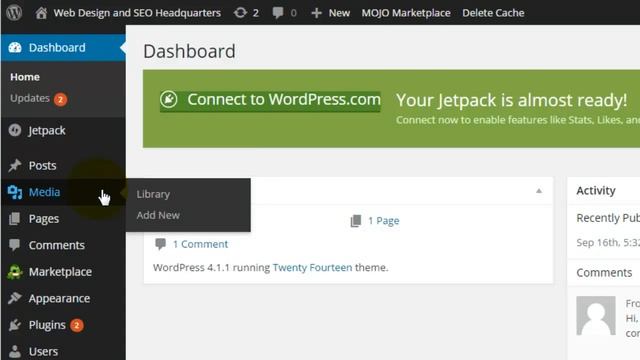Open the Home submenu item
This screenshot has width=640, height=360.
[x=25, y=77]
